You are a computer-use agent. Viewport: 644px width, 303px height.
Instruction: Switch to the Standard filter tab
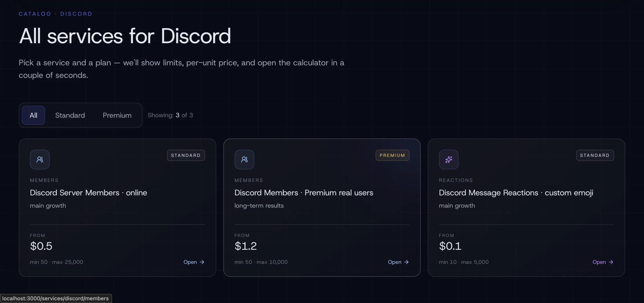point(70,115)
